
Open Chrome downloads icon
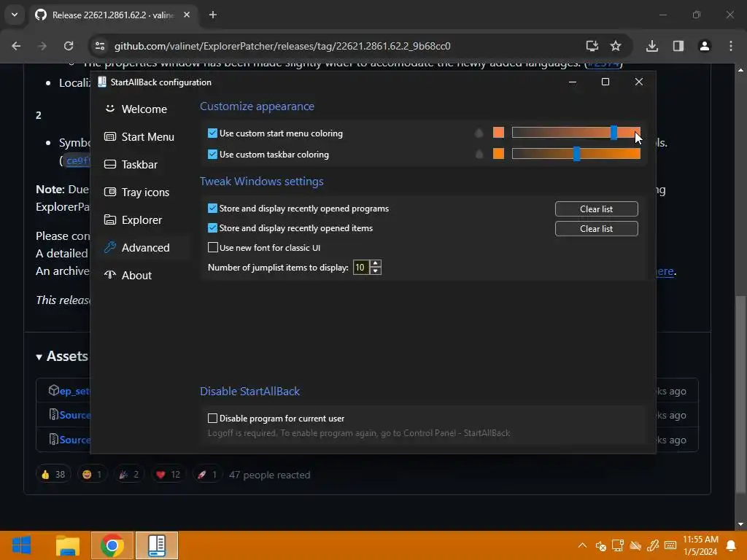(x=651, y=46)
